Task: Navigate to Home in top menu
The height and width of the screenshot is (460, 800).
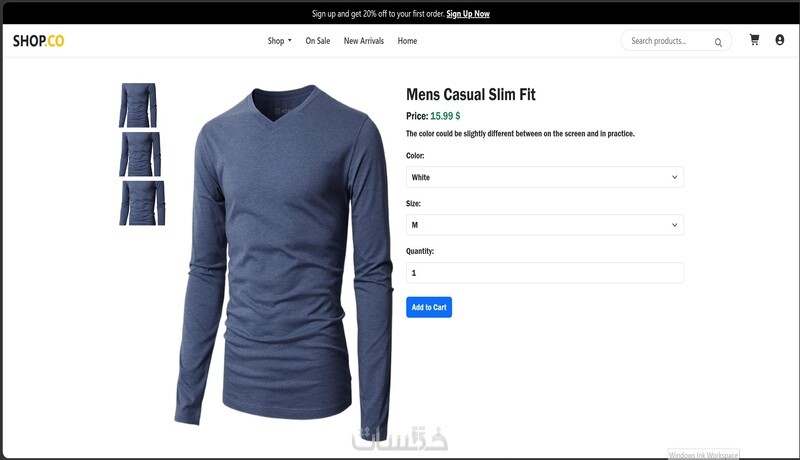Action: [x=407, y=41]
